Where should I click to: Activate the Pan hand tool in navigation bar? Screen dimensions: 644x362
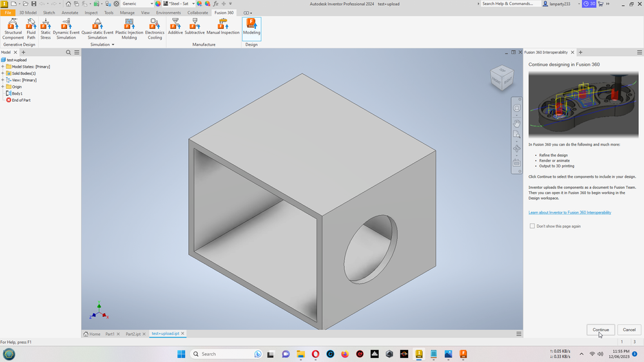tap(516, 123)
